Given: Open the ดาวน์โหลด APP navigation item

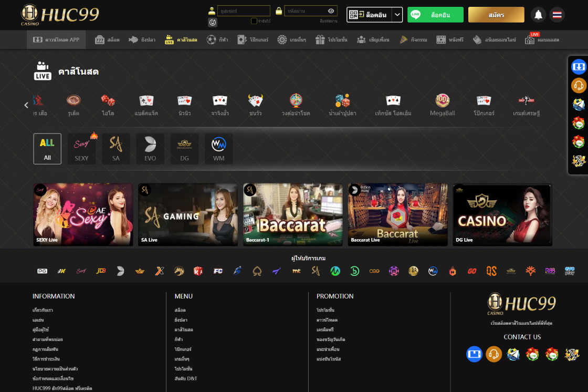Looking at the screenshot, I should (56, 39).
